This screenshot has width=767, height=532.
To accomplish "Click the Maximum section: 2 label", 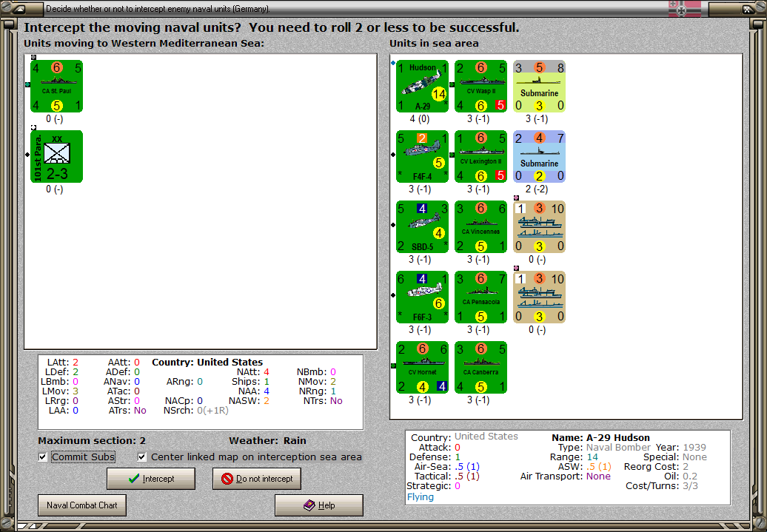I will [92, 440].
